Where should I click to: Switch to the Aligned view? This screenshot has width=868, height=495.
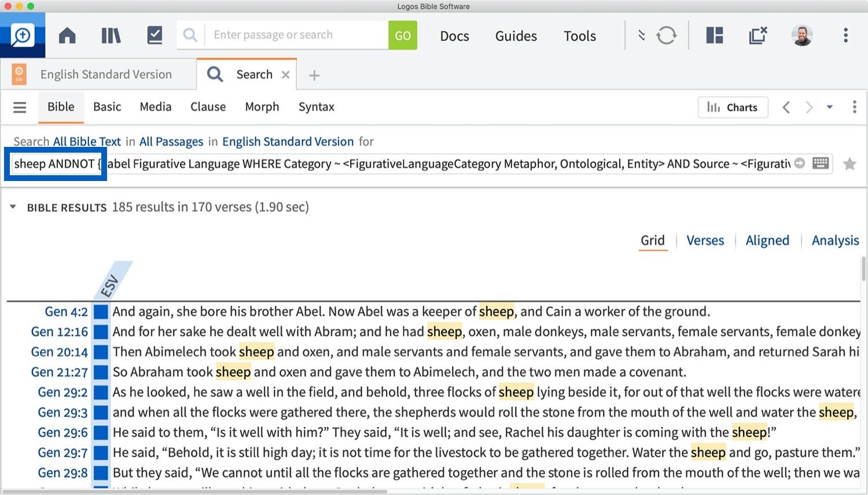click(x=767, y=241)
